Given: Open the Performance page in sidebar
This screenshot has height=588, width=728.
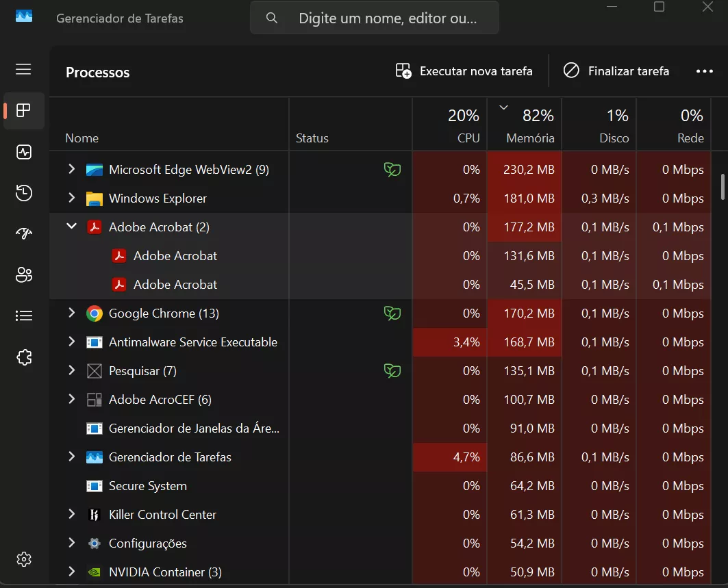Looking at the screenshot, I should [x=24, y=152].
